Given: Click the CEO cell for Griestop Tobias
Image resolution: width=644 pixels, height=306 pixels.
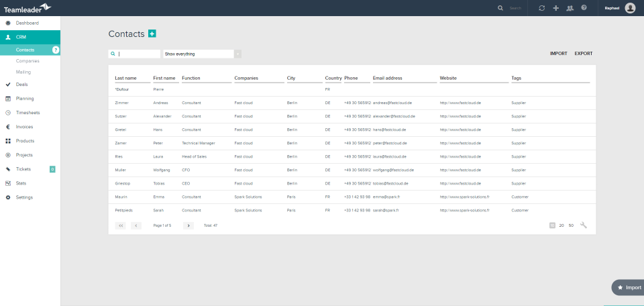Looking at the screenshot, I should tap(186, 184).
